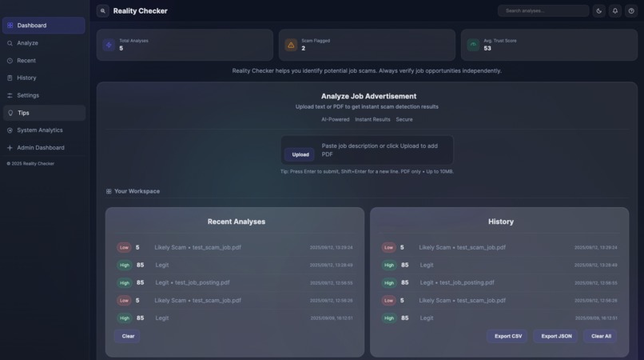Click Clear All in History

point(601,336)
